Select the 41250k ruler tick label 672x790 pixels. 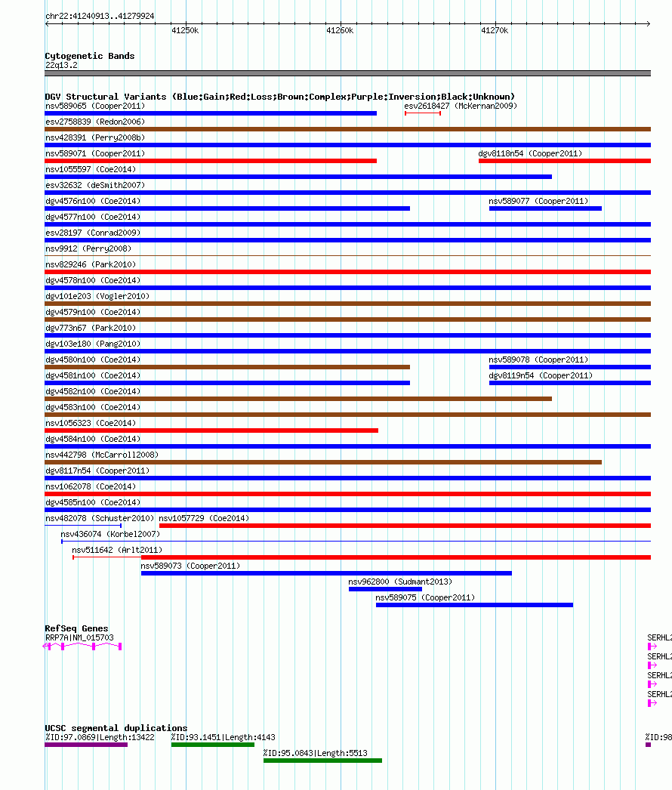pyautogui.click(x=185, y=30)
